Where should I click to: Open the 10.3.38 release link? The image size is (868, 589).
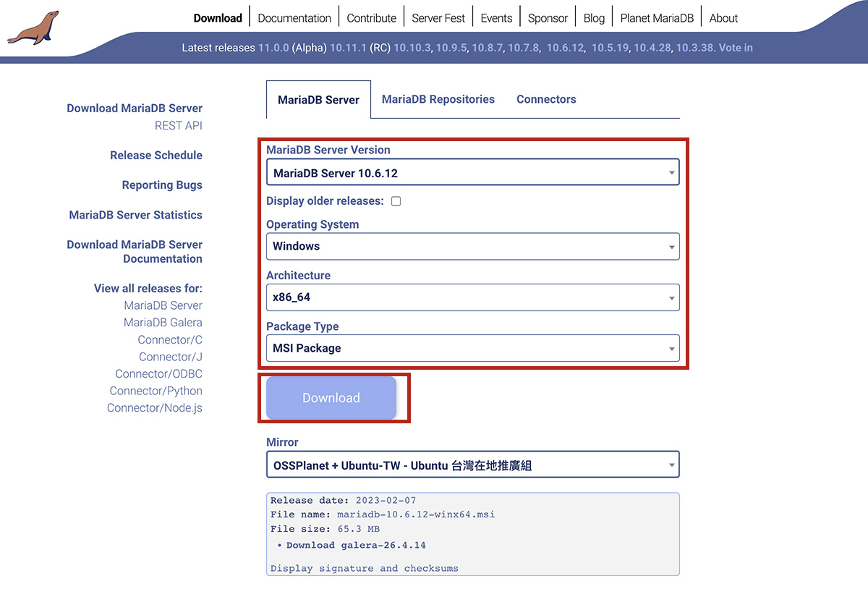694,48
